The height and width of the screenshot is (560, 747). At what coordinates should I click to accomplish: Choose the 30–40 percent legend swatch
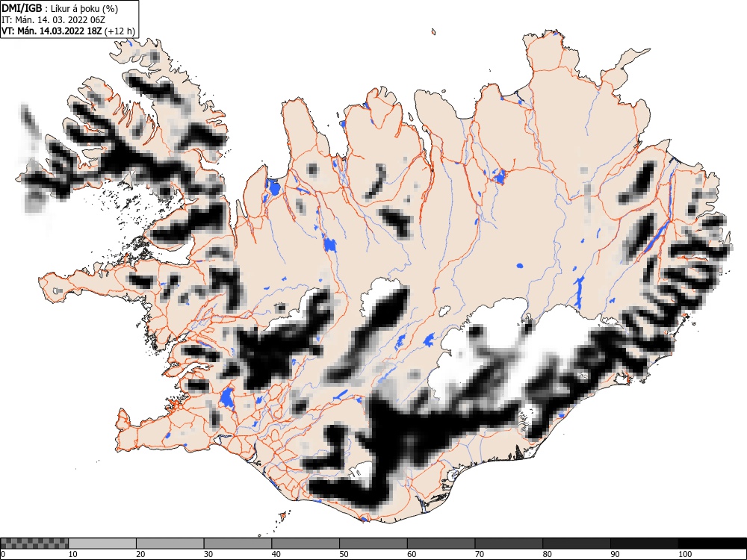point(238,544)
